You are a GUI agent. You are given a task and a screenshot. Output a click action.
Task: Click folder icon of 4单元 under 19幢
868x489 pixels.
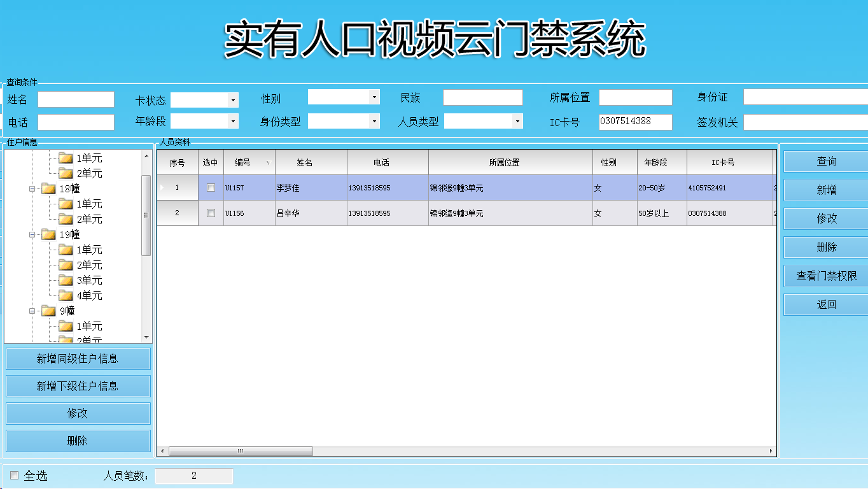click(x=66, y=295)
